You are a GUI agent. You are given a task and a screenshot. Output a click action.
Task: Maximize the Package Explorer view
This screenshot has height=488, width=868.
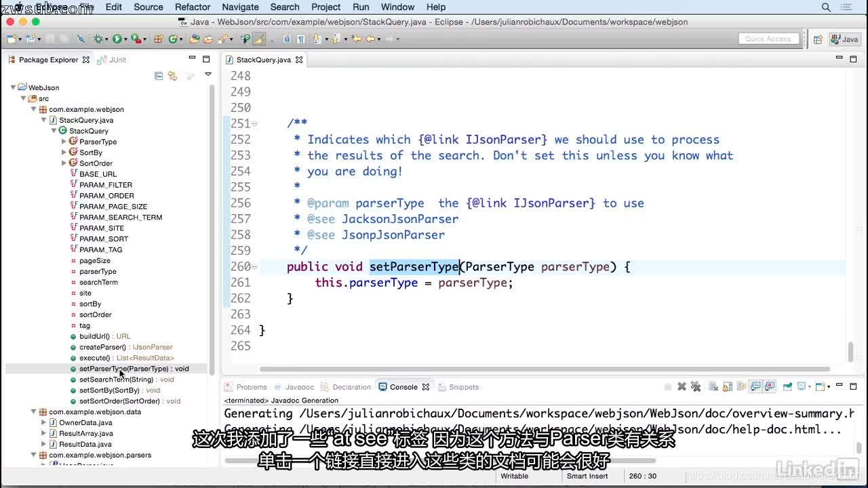tap(206, 59)
